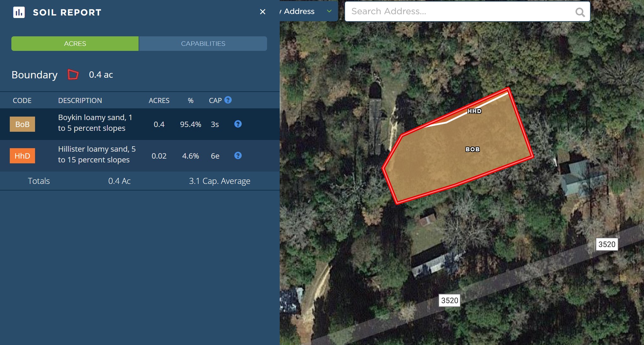This screenshot has height=345, width=644.
Task: Open the CAP column help icon
Action: click(x=228, y=100)
